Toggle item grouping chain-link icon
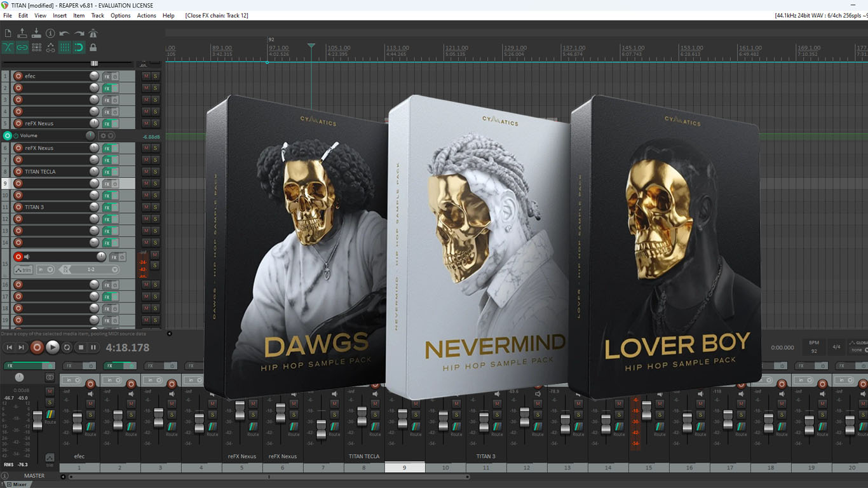 pyautogui.click(x=22, y=48)
